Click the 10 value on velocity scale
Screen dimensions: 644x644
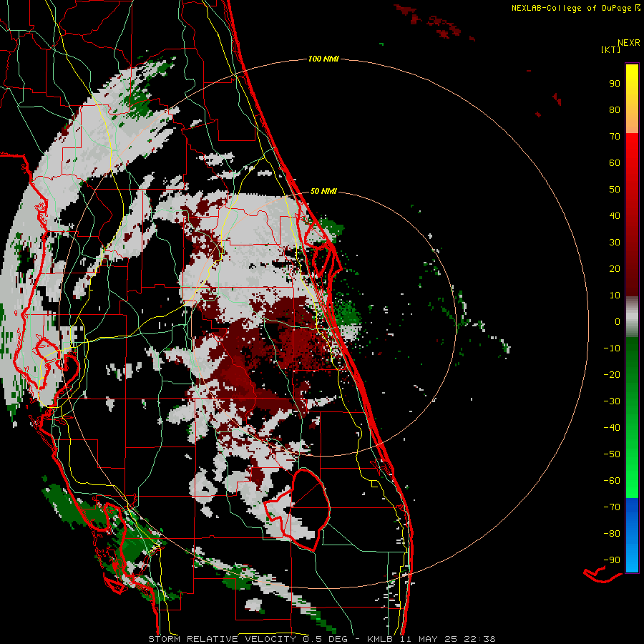coord(615,296)
